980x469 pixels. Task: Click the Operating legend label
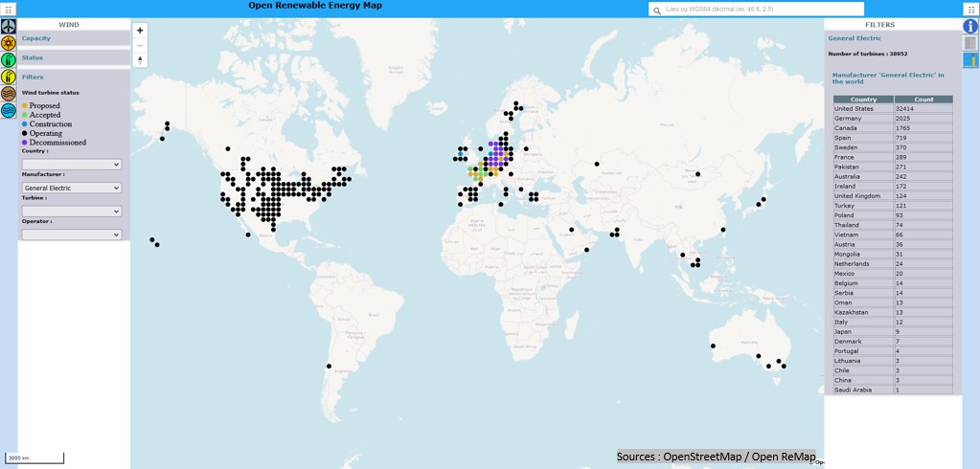46,133
